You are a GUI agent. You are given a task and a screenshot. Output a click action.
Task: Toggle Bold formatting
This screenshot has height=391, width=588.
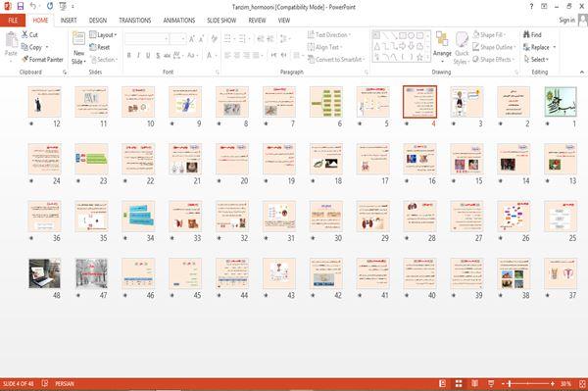(x=129, y=56)
